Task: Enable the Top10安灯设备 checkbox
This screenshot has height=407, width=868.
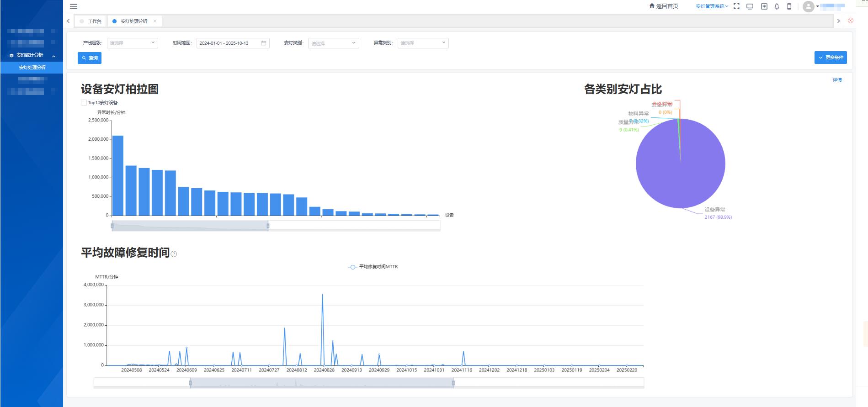Action: 84,103
